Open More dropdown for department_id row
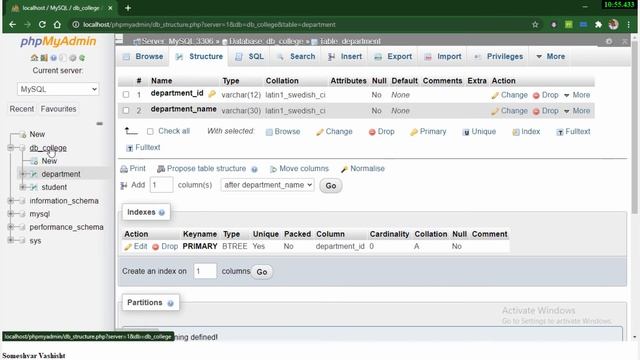 click(x=577, y=95)
